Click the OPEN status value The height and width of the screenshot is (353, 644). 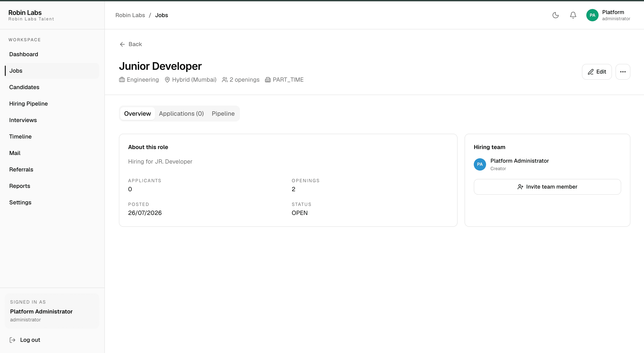[x=299, y=213]
